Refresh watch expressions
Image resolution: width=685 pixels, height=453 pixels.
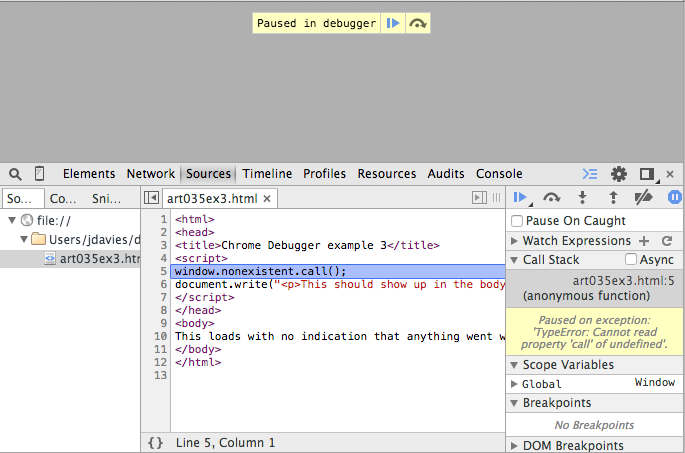point(667,241)
